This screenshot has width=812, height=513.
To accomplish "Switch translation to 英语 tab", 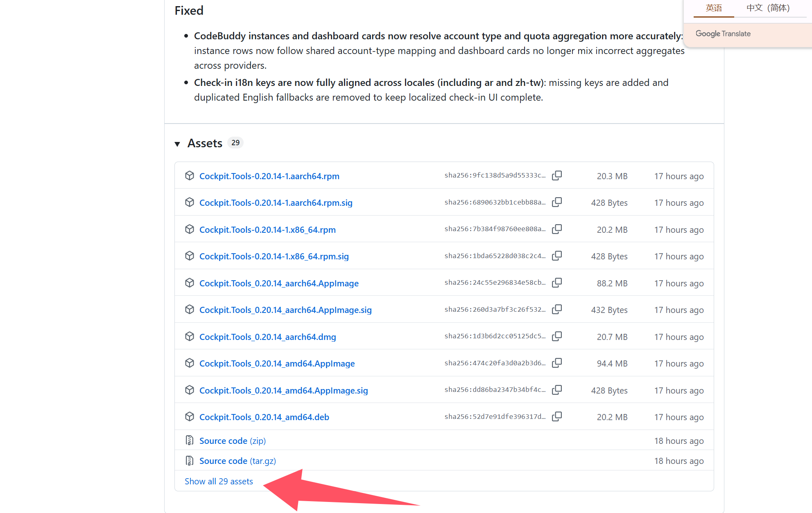I will [x=713, y=8].
